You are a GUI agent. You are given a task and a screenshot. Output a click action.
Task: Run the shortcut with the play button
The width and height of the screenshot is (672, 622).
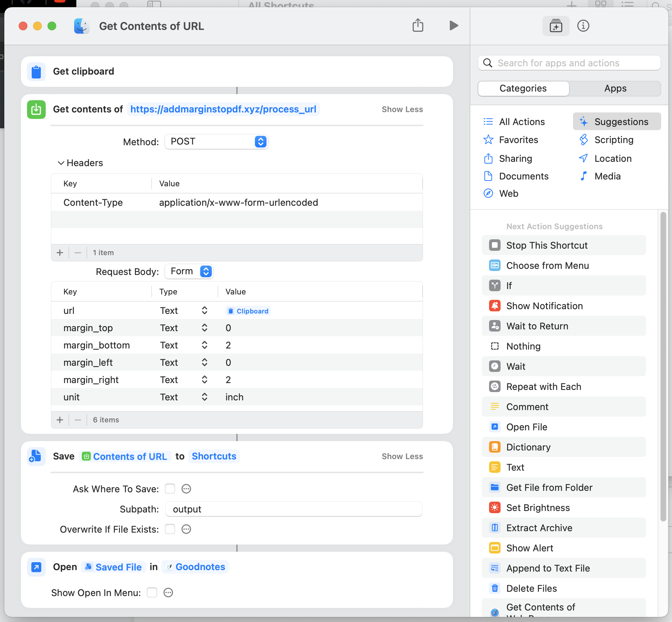[x=454, y=26]
